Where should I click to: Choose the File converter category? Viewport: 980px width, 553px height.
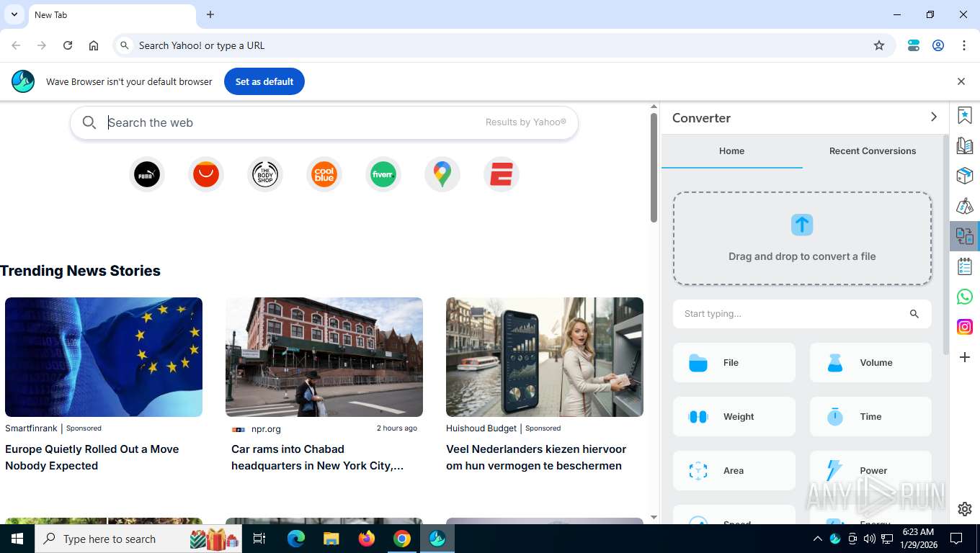coord(734,363)
